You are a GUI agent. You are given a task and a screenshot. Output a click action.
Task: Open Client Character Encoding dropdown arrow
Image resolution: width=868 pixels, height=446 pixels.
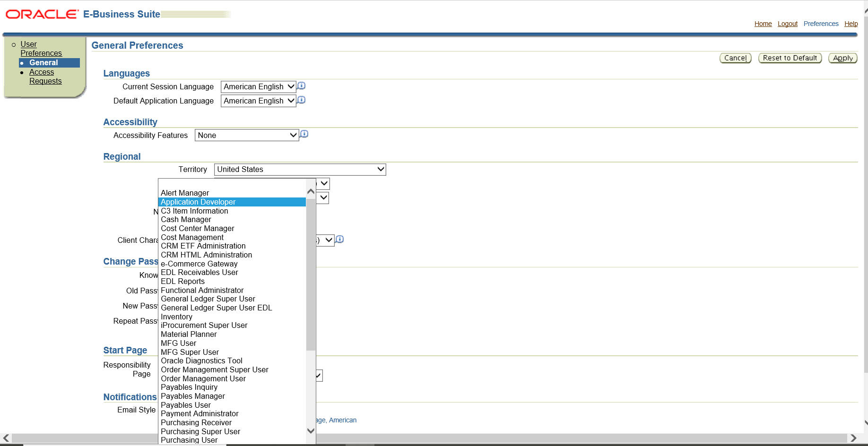329,240
